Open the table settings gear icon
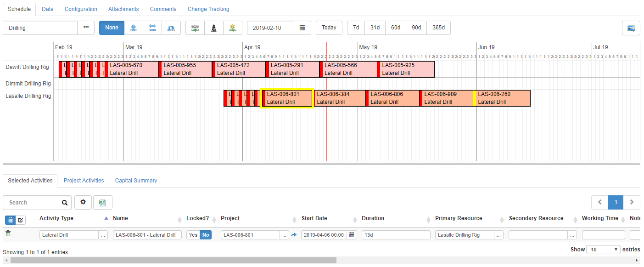The height and width of the screenshot is (267, 644). coord(83,202)
